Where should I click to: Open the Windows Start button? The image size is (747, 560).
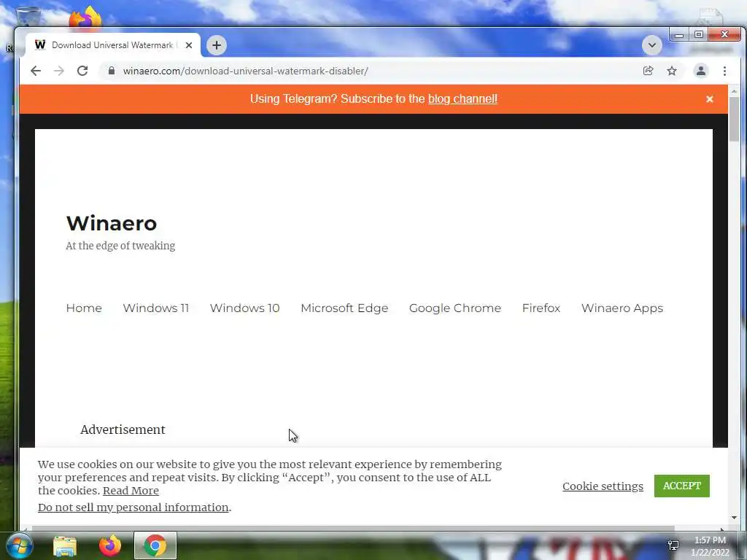pyautogui.click(x=20, y=545)
